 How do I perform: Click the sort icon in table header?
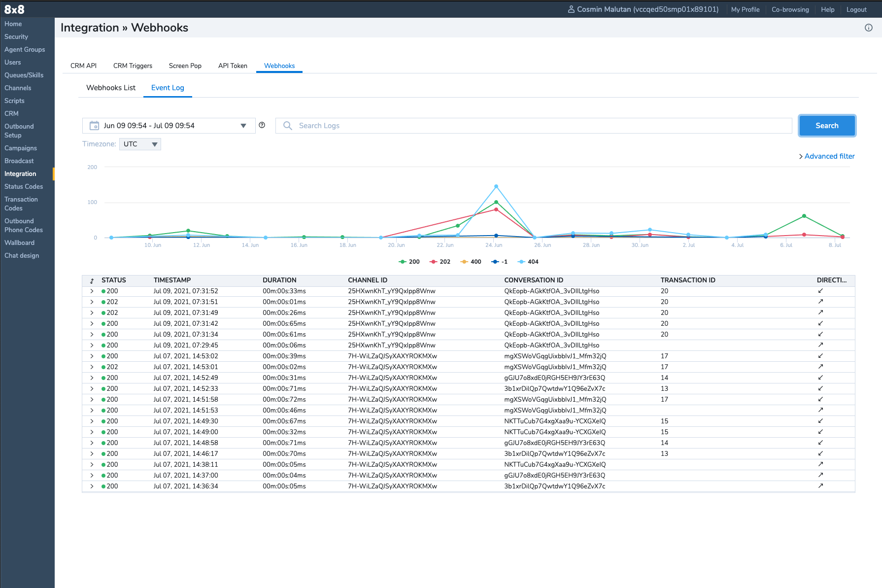[92, 280]
